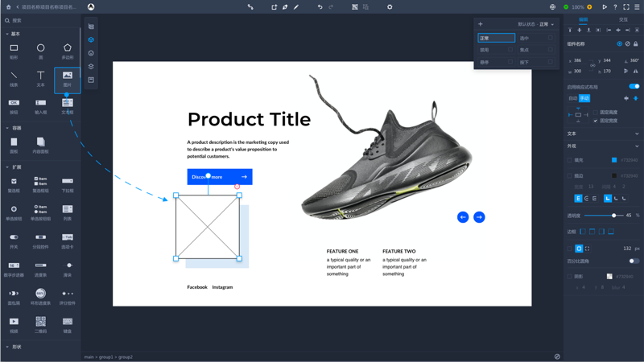Check the corner radius checkbox
Viewport: 644px width, 362px height.
click(x=570, y=249)
